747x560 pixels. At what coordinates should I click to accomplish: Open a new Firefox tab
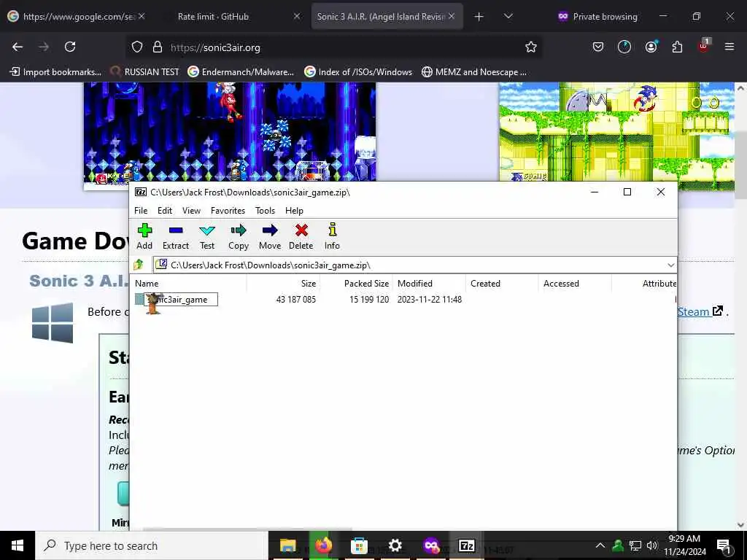[x=479, y=17]
